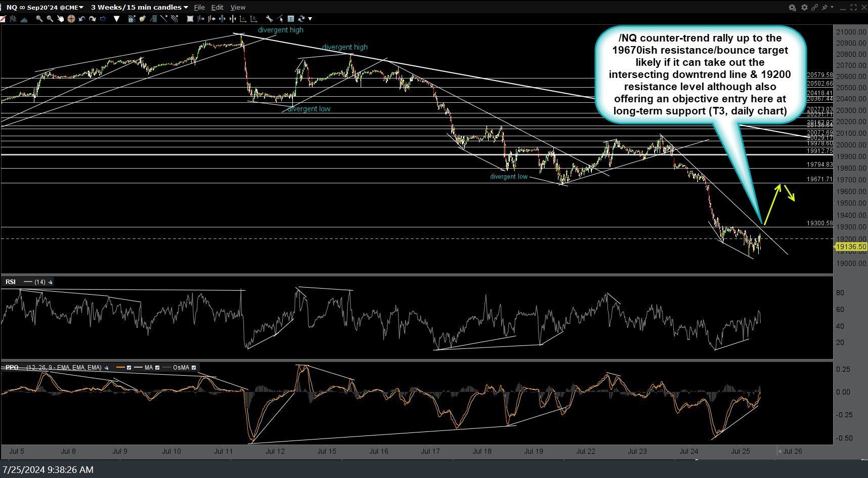This screenshot has height=478, width=868.
Task: Click the 21000.00 price axis label
Action: pos(851,32)
